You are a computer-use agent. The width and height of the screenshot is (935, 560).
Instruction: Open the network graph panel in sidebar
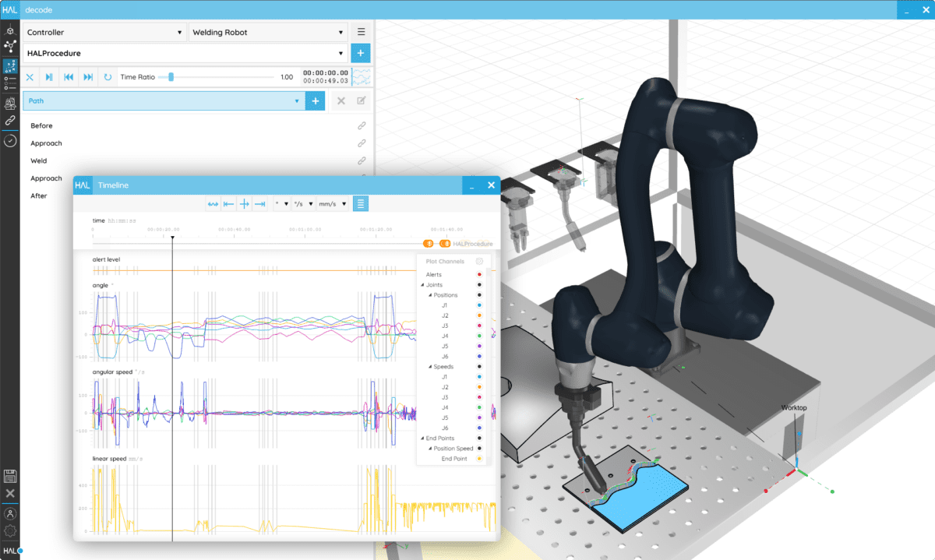tap(10, 48)
